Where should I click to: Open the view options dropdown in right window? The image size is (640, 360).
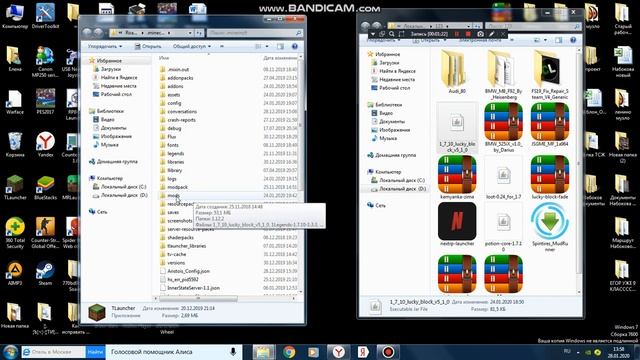point(546,40)
